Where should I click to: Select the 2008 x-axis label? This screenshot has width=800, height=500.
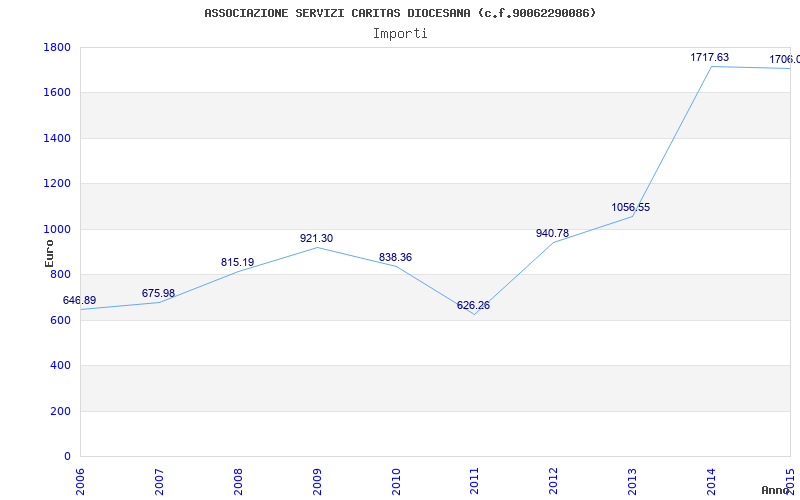coord(238,481)
